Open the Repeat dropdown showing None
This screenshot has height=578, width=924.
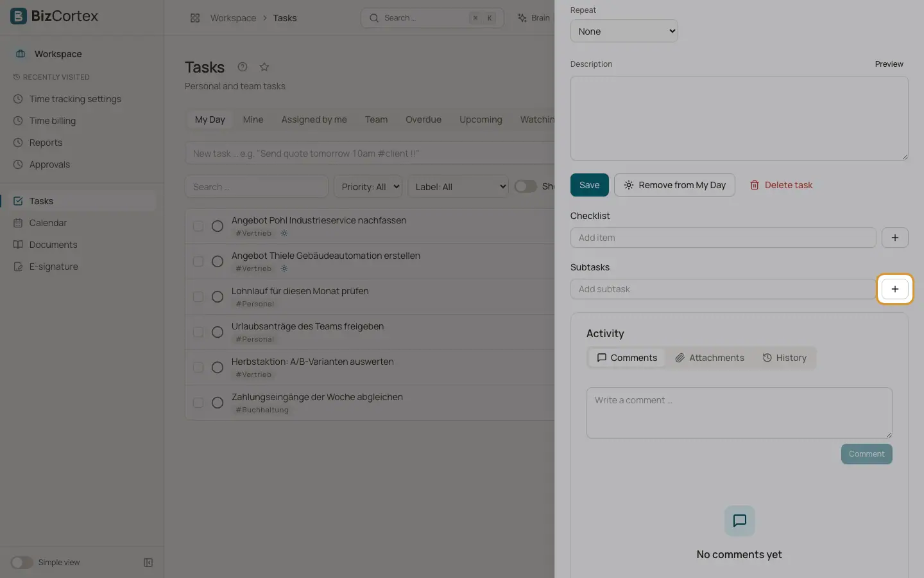pyautogui.click(x=624, y=31)
